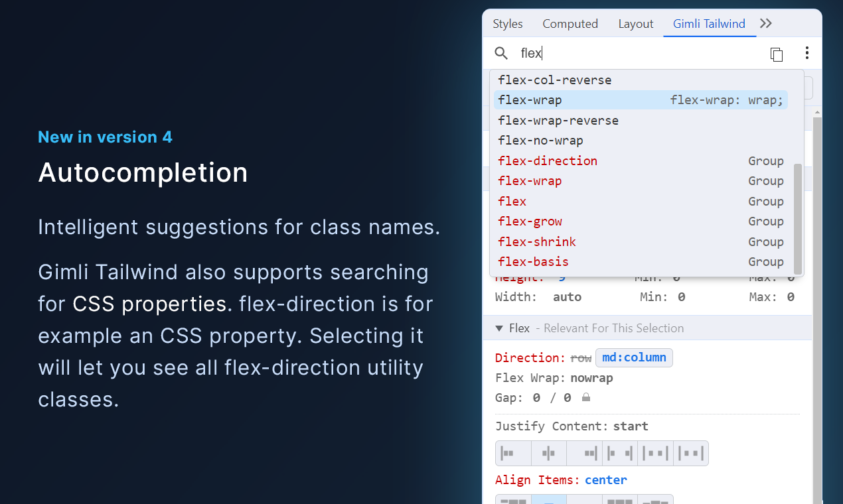Click the 'Justify Content:' label
The image size is (843, 504).
[552, 426]
